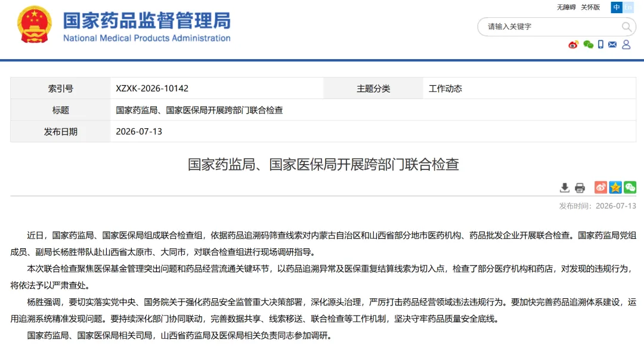644x349 pixels.
Task: Click 国家药品监督管理局 site title
Action: (x=147, y=20)
